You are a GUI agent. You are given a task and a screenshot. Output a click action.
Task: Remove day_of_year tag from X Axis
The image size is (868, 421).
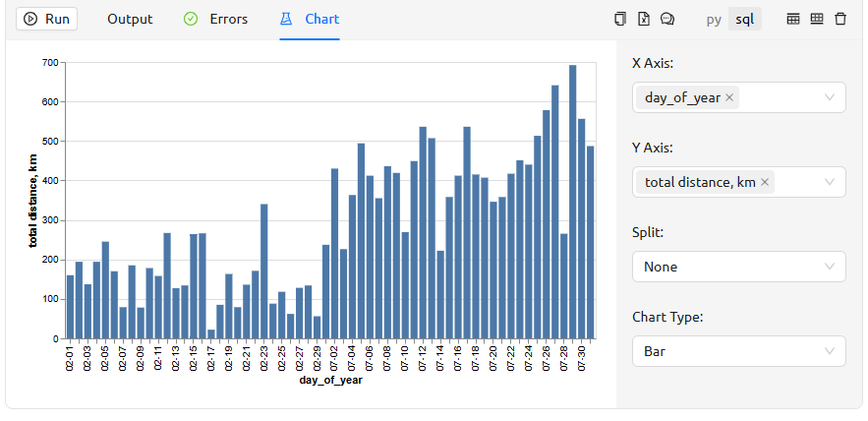tap(729, 97)
